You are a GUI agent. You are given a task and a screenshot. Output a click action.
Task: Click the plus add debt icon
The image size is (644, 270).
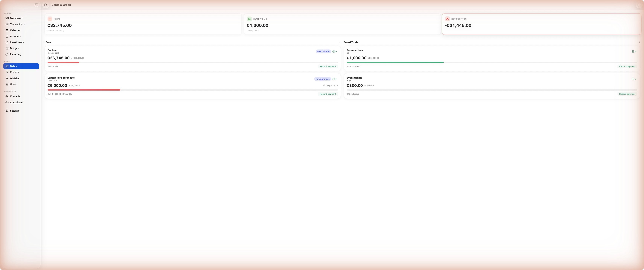[x=639, y=5]
